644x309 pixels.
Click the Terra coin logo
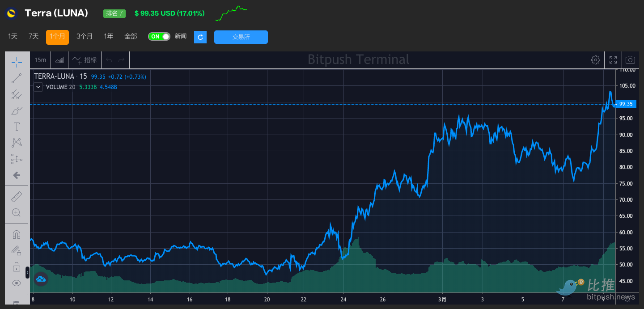click(11, 13)
